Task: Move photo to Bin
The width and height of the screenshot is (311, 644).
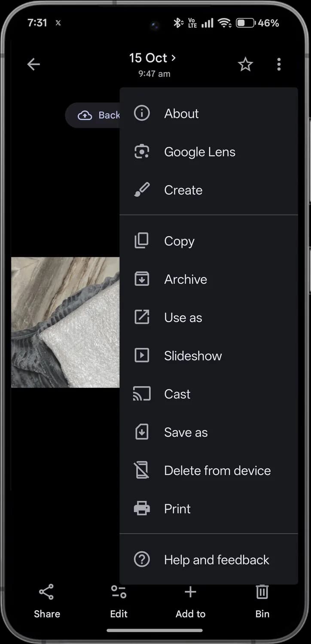Action: tap(262, 601)
